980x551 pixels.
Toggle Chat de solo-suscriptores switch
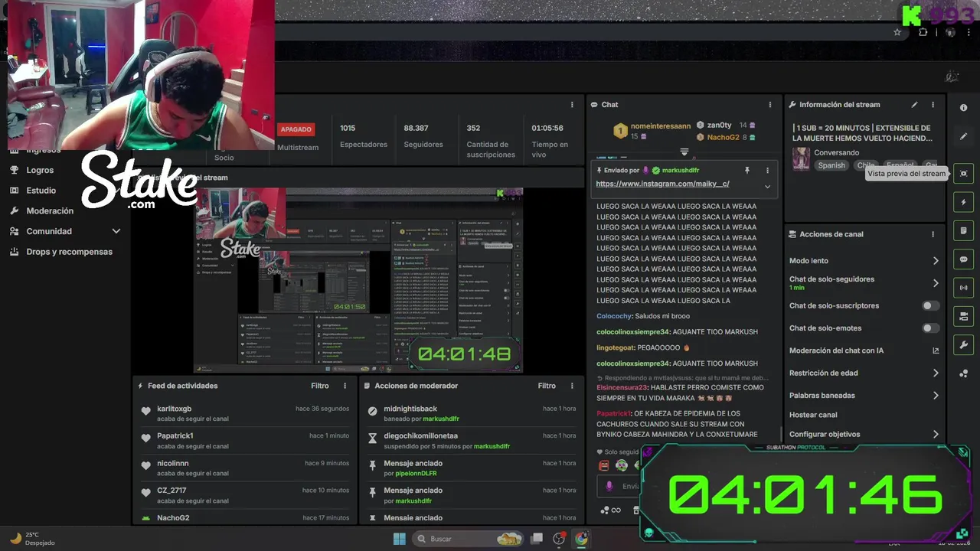click(930, 305)
